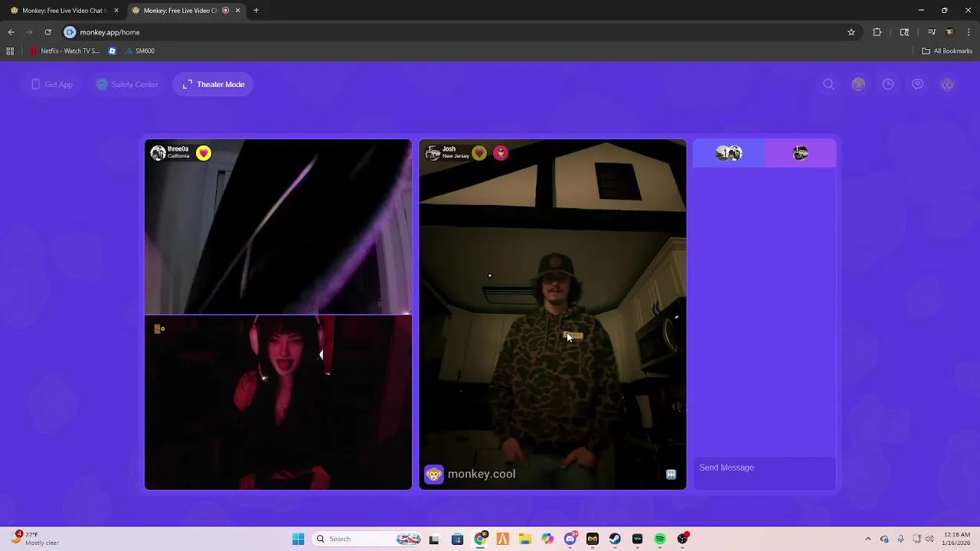Open the chat messages bubble icon
This screenshot has width=980, height=551.
click(x=917, y=84)
